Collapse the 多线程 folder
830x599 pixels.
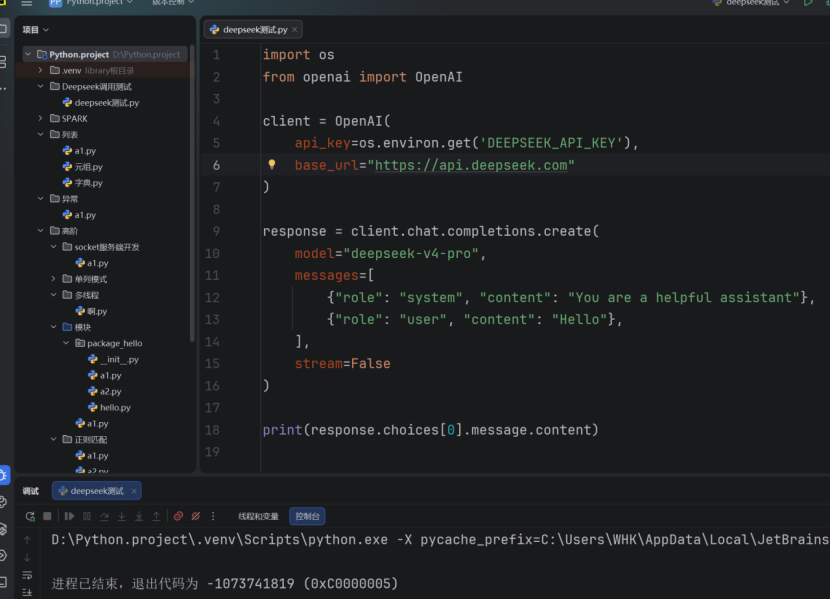click(53, 295)
